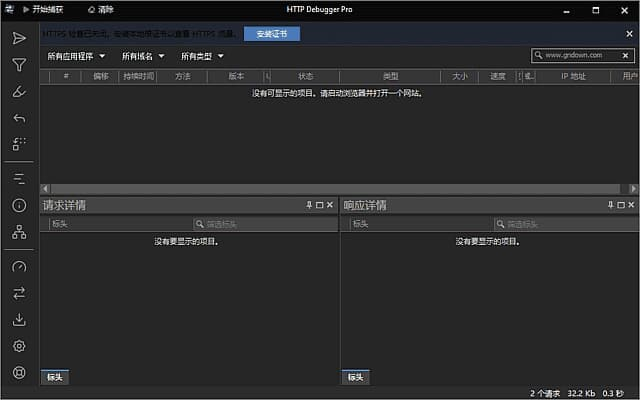Click the 2 个请求 count in status bar
Screen dimensions: 640x400
(x=544, y=393)
